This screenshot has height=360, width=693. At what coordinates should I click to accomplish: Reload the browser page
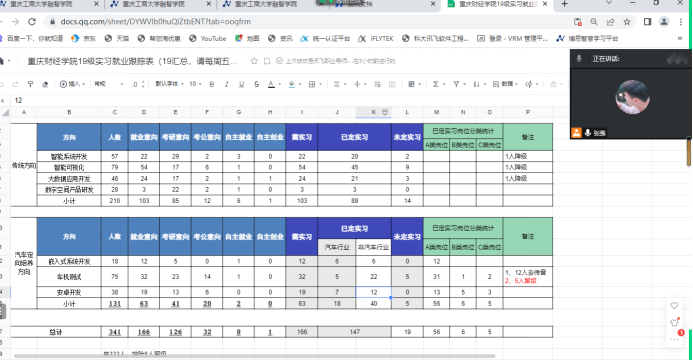point(32,21)
